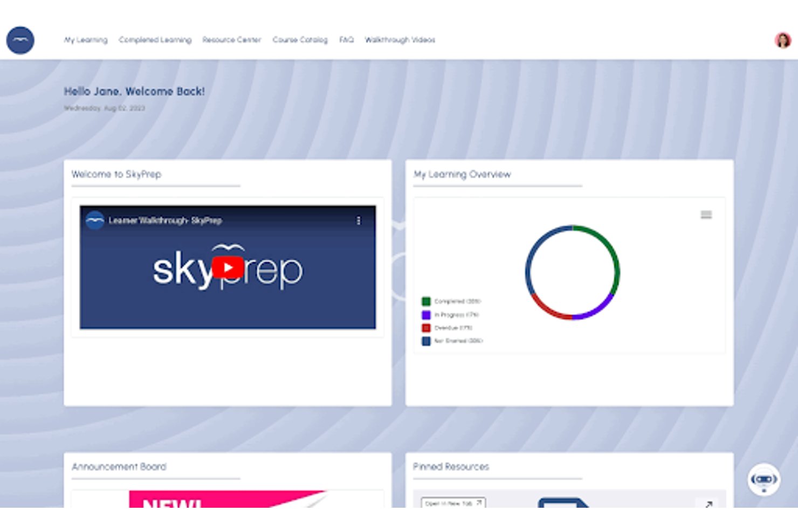Click the Learner Walkthrough- SkyPrep video title
This screenshot has width=798, height=532.
[165, 220]
